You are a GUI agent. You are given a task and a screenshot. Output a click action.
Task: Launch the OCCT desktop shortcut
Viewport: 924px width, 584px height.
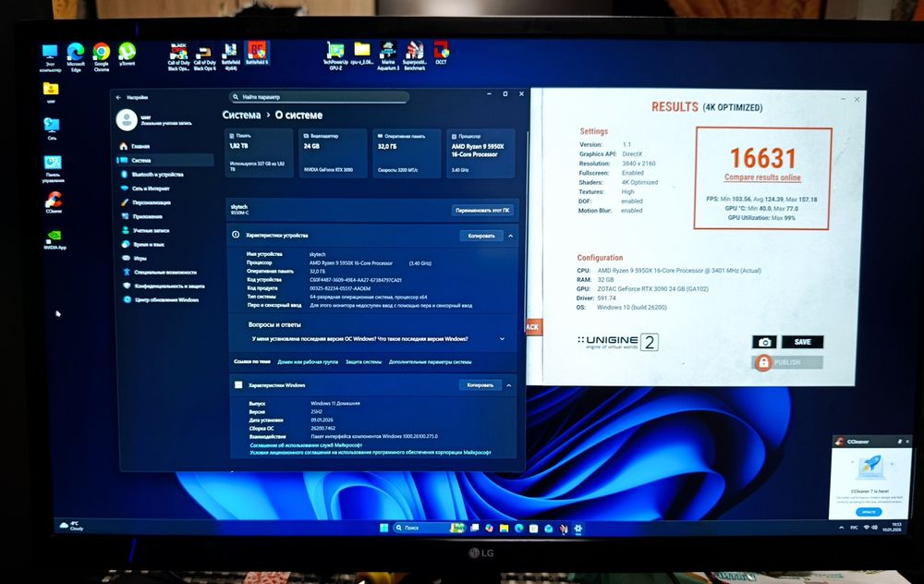point(441,53)
